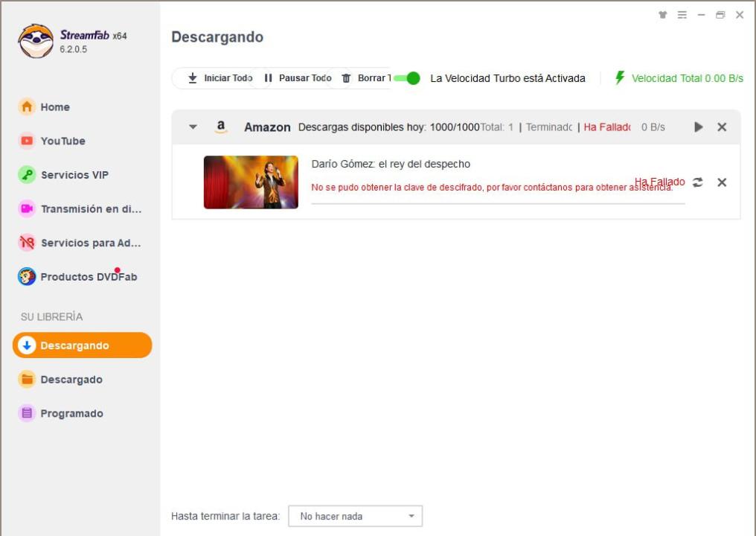Delete the Darío Gómez download task

tap(722, 182)
